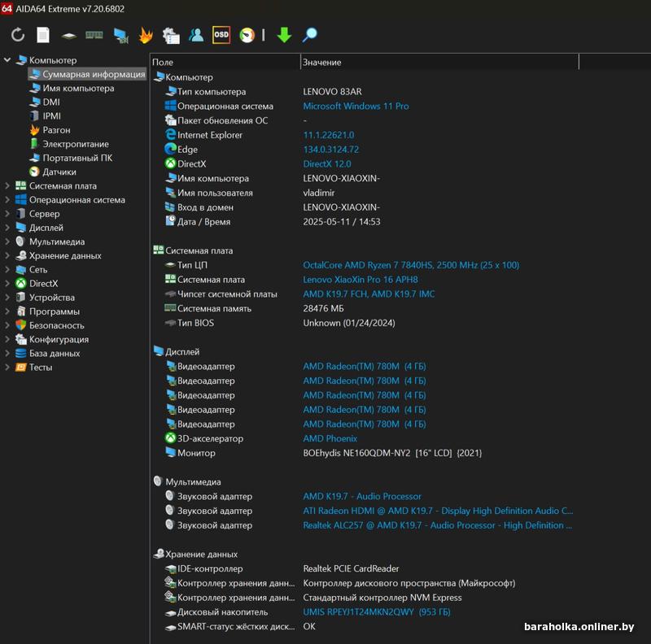Select Разгон in the sidebar
651x644 pixels.
coord(56,130)
